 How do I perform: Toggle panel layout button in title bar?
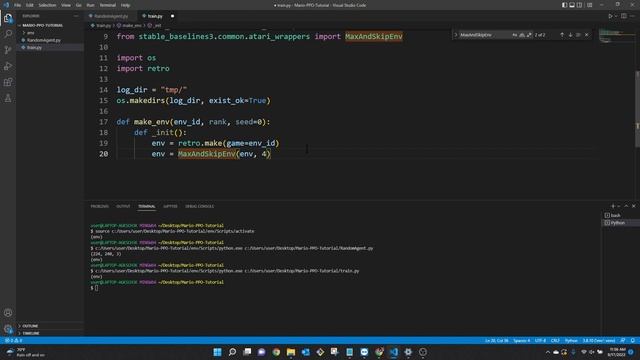[x=572, y=5]
